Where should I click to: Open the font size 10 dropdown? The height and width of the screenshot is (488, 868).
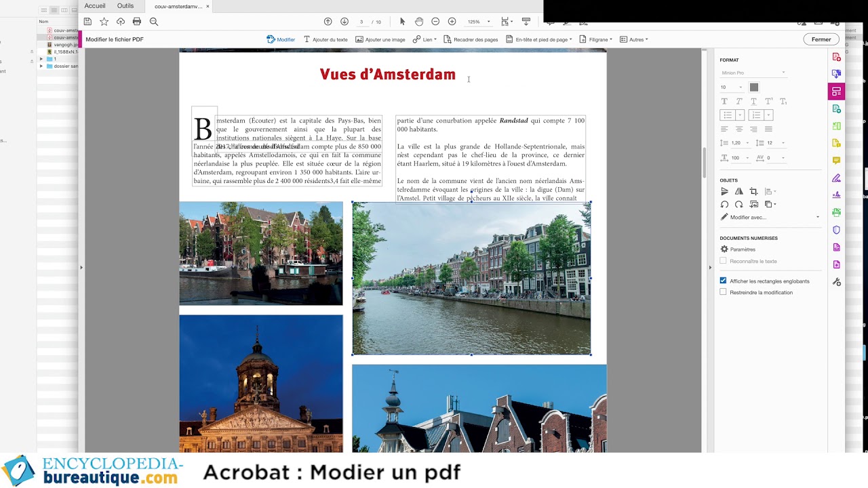click(x=732, y=87)
